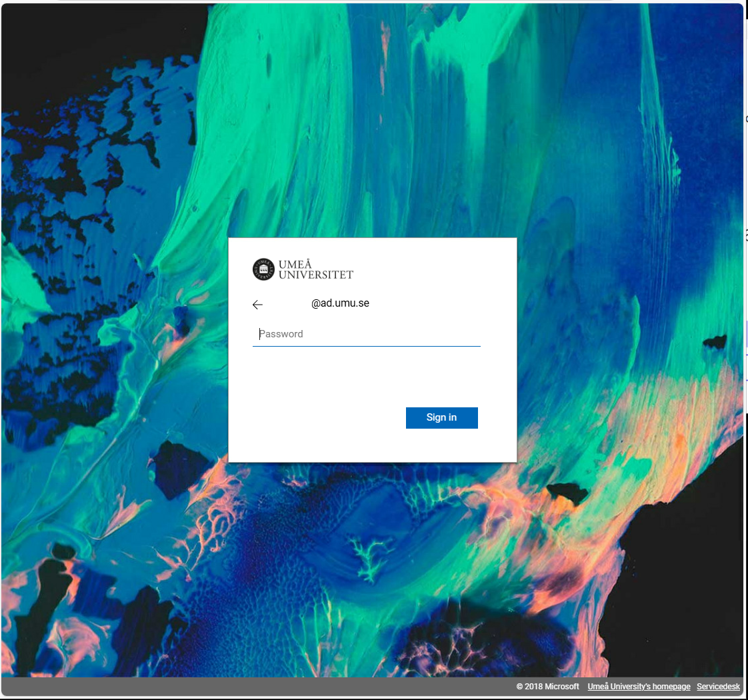The image size is (748, 700).
Task: Click the blue underline of the Password field
Action: click(367, 346)
